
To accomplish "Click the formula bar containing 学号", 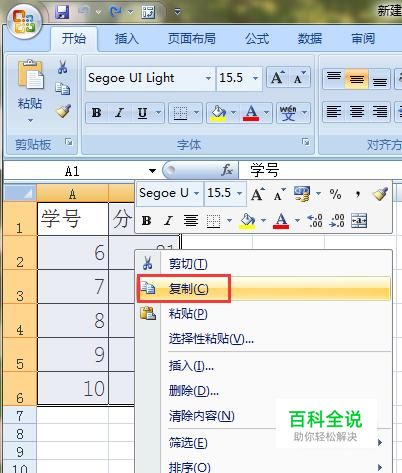I will pyautogui.click(x=320, y=170).
